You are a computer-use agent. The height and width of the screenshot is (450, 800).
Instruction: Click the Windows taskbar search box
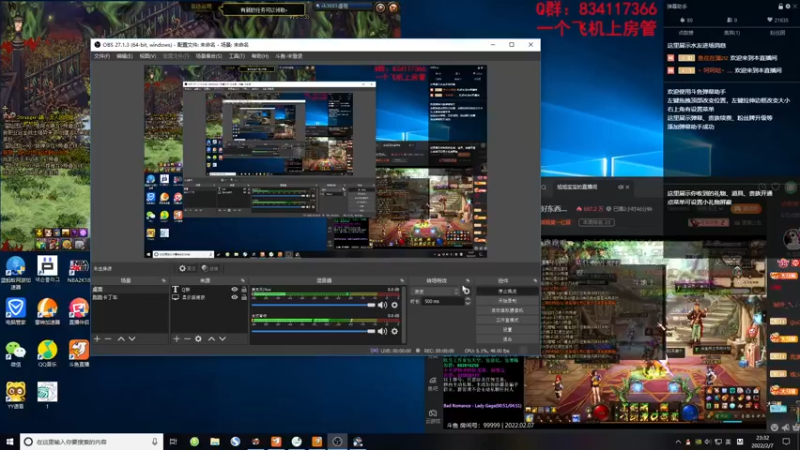92,442
